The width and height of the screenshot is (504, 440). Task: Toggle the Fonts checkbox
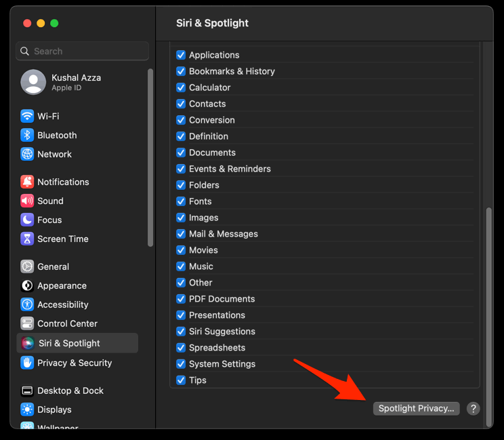click(x=181, y=201)
